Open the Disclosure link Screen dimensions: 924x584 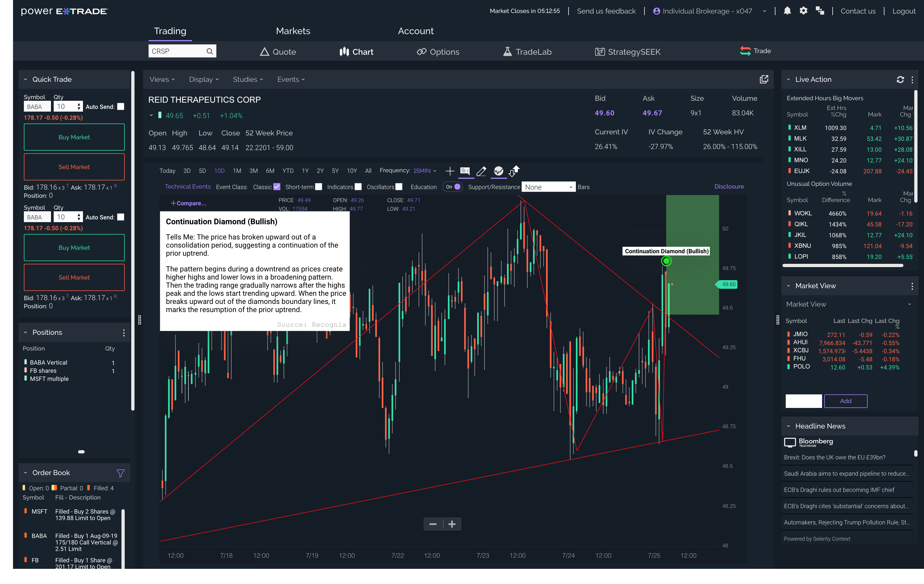729,187
